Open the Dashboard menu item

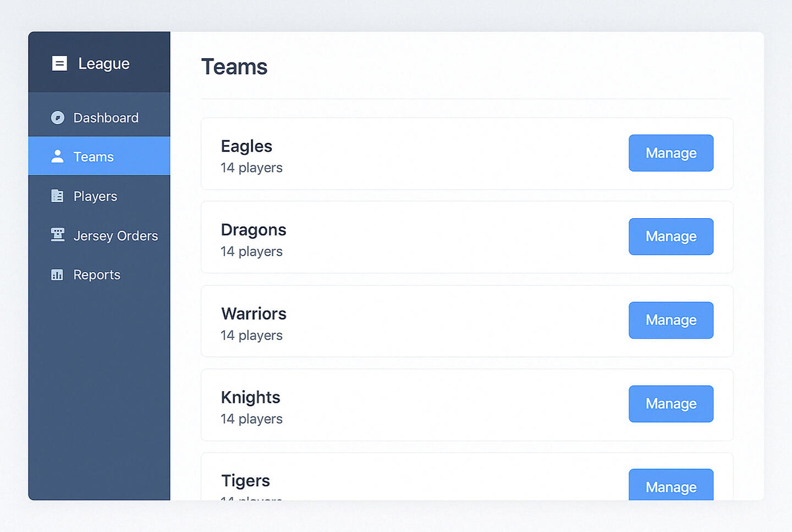pyautogui.click(x=99, y=118)
